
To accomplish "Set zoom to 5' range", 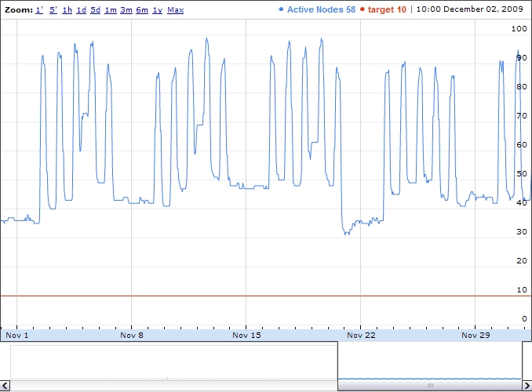I will tap(53, 10).
